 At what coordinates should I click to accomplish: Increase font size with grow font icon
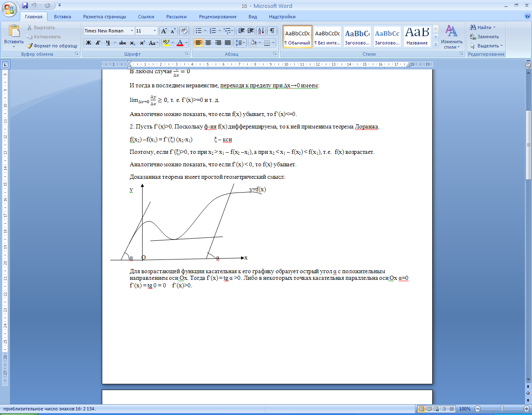coord(164,31)
